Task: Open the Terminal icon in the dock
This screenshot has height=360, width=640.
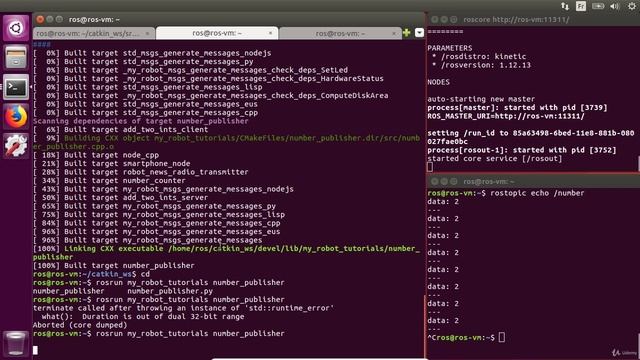Action: (16, 87)
